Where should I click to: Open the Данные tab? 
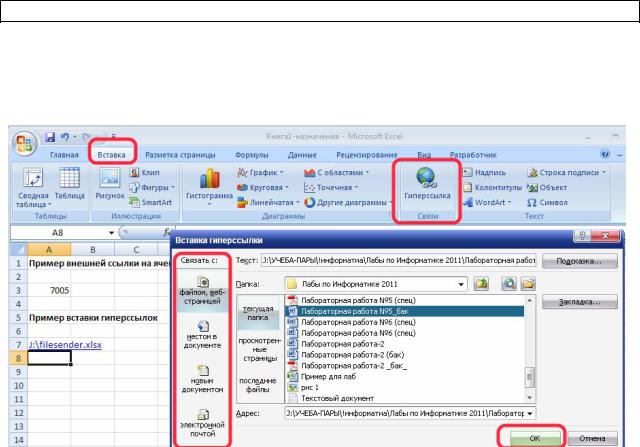coord(302,155)
